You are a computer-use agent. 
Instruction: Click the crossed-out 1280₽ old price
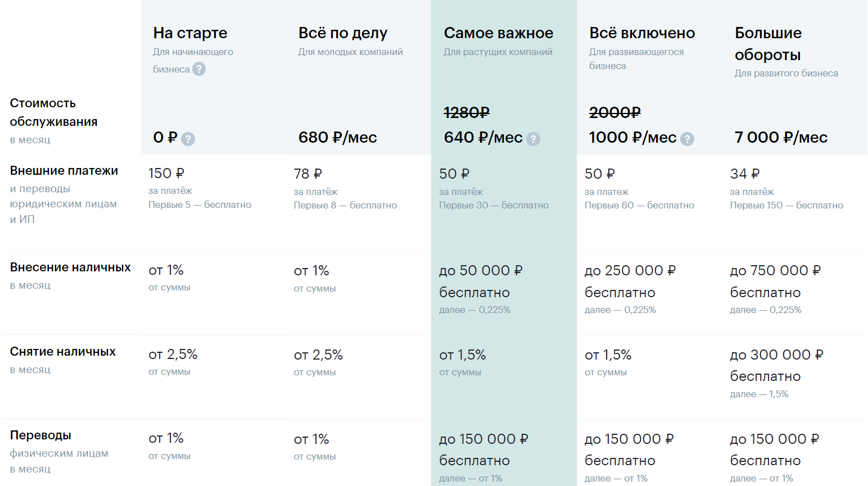coord(467,113)
